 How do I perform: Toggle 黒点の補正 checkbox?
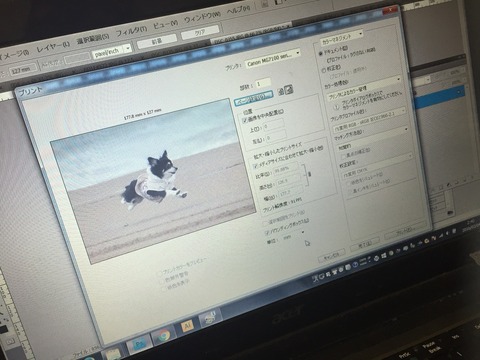344,156
